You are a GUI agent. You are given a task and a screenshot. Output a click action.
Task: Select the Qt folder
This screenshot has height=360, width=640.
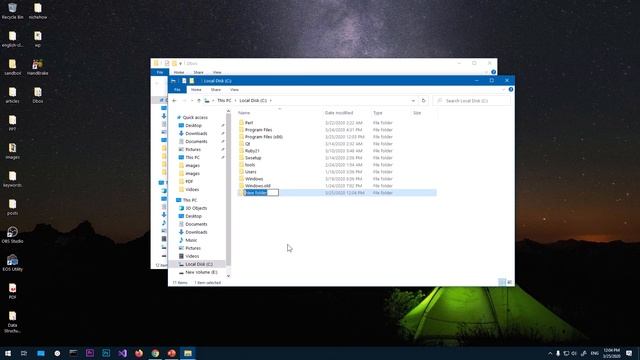tap(247, 144)
